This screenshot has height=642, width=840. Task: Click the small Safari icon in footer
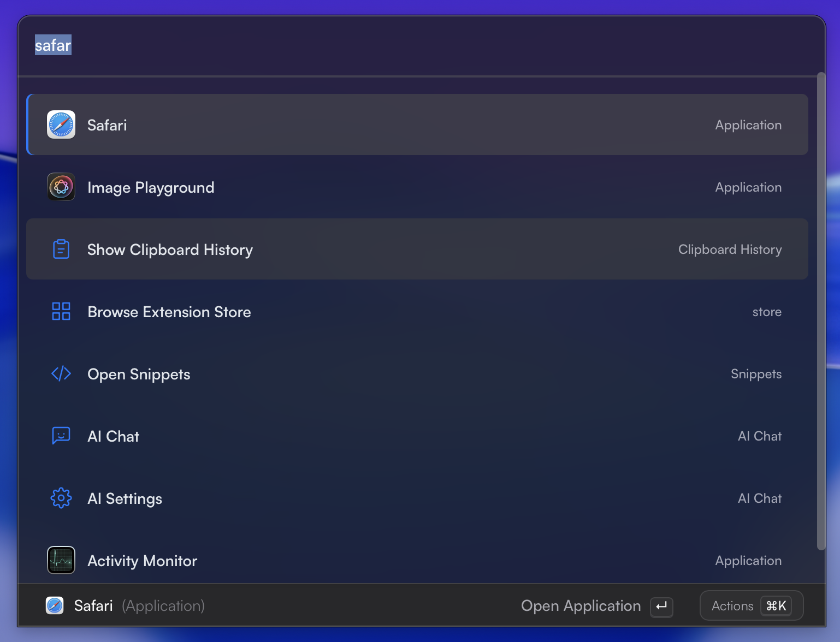pos(55,606)
